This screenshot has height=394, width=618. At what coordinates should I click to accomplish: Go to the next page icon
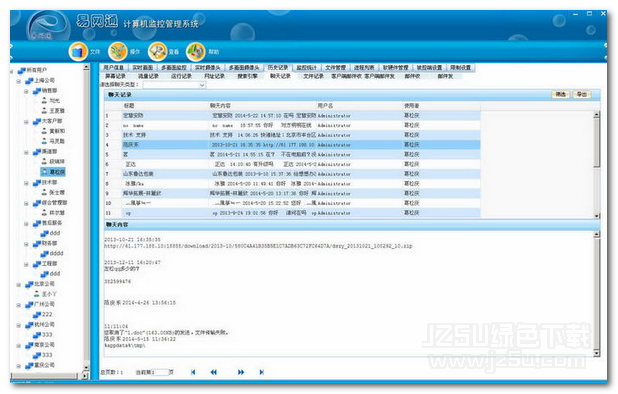(x=241, y=372)
